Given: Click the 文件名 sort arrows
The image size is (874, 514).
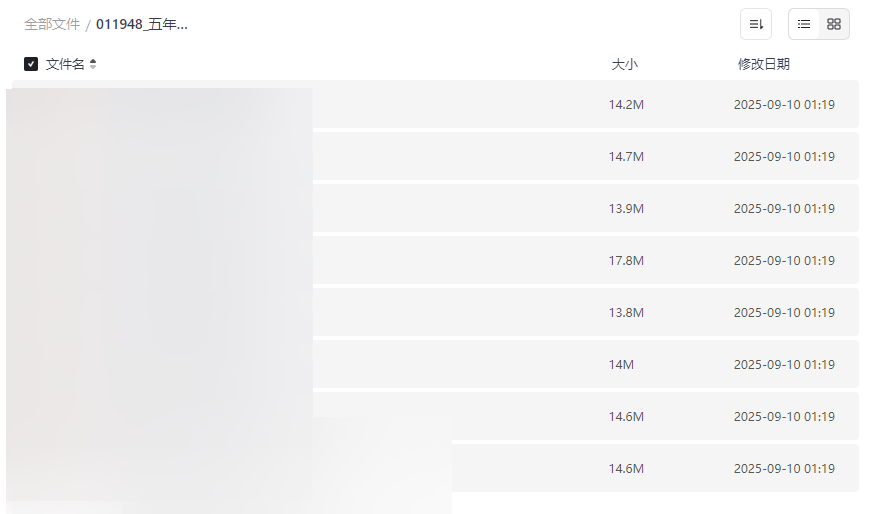Looking at the screenshot, I should pos(93,64).
